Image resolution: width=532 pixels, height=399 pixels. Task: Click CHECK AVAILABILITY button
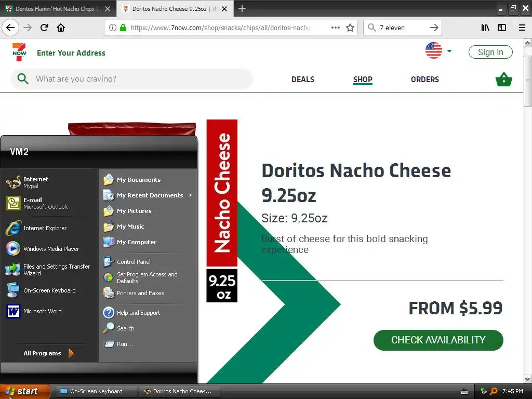pyautogui.click(x=438, y=340)
